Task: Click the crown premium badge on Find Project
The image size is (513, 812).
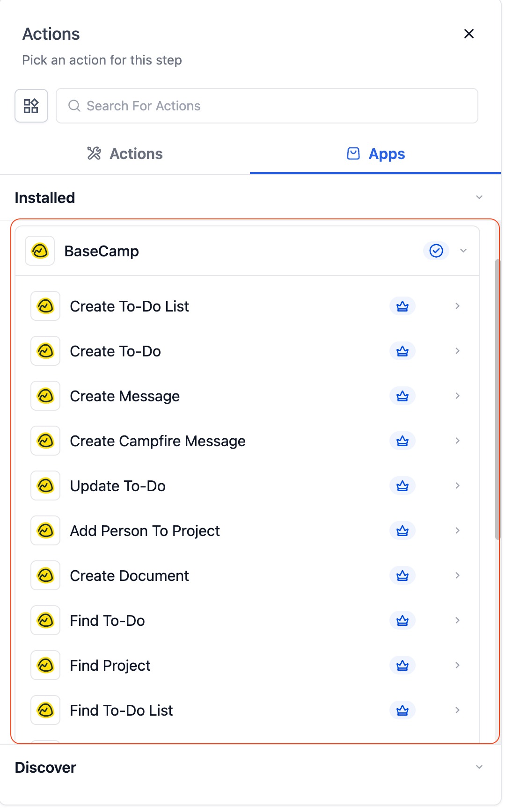Action: pyautogui.click(x=403, y=666)
